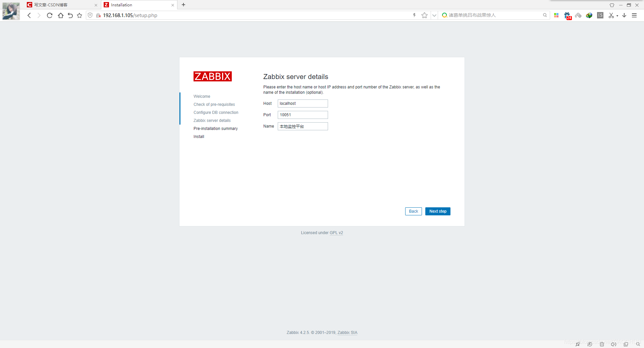This screenshot has height=348, width=644.
Task: Click the search magnifier in the search box
Action: 545,15
